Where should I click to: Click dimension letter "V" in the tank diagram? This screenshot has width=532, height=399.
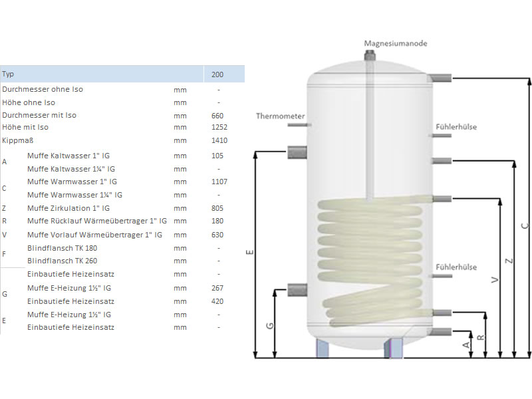click(x=495, y=280)
